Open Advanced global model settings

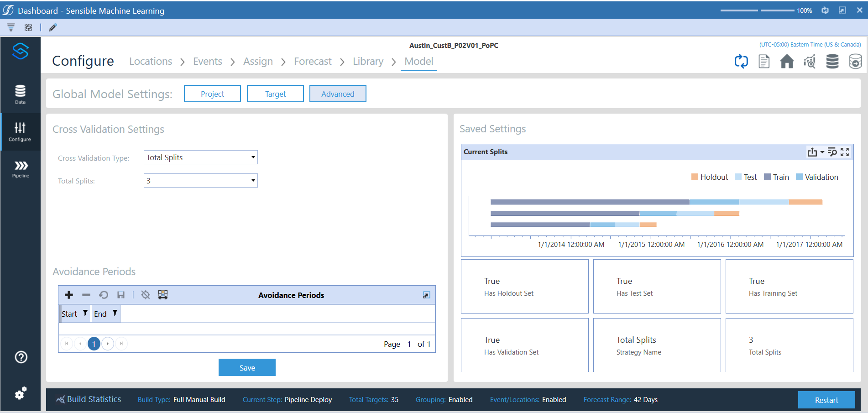(x=338, y=94)
